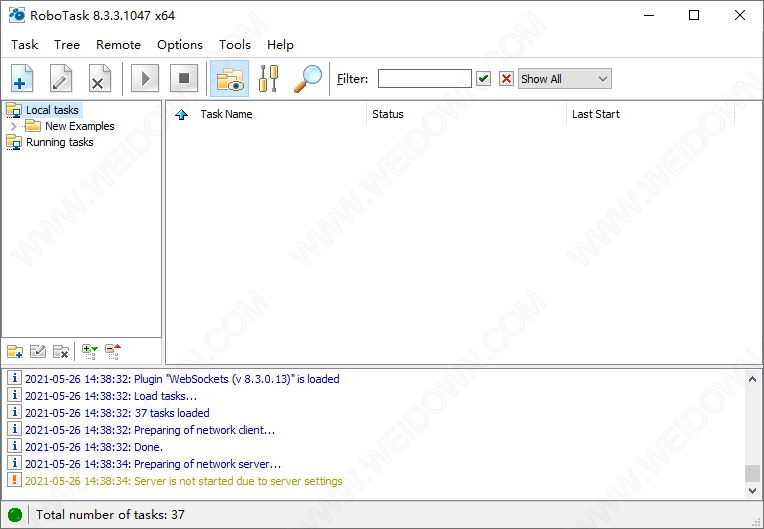The width and height of the screenshot is (764, 529).
Task: Select the 'Done.' log entry
Action: click(94, 447)
